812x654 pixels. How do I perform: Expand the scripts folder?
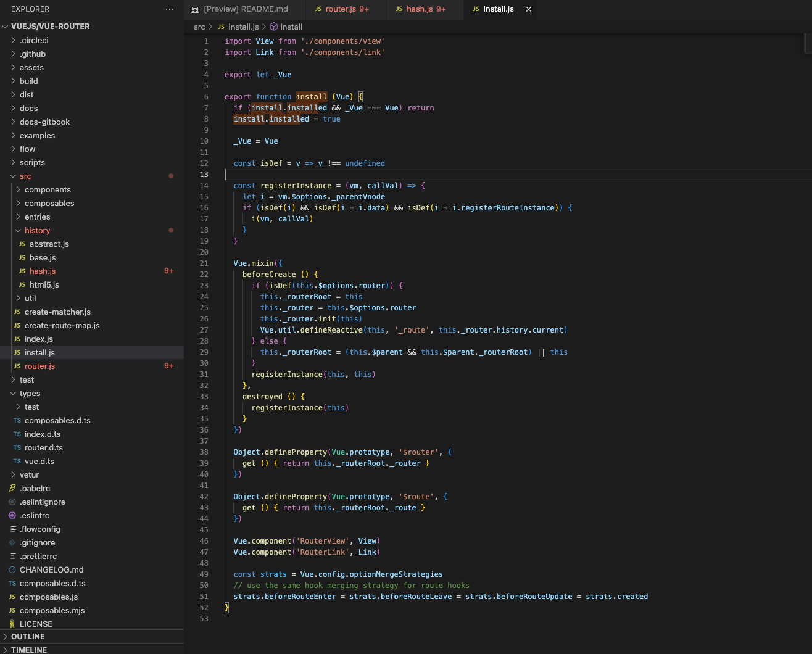(14, 163)
